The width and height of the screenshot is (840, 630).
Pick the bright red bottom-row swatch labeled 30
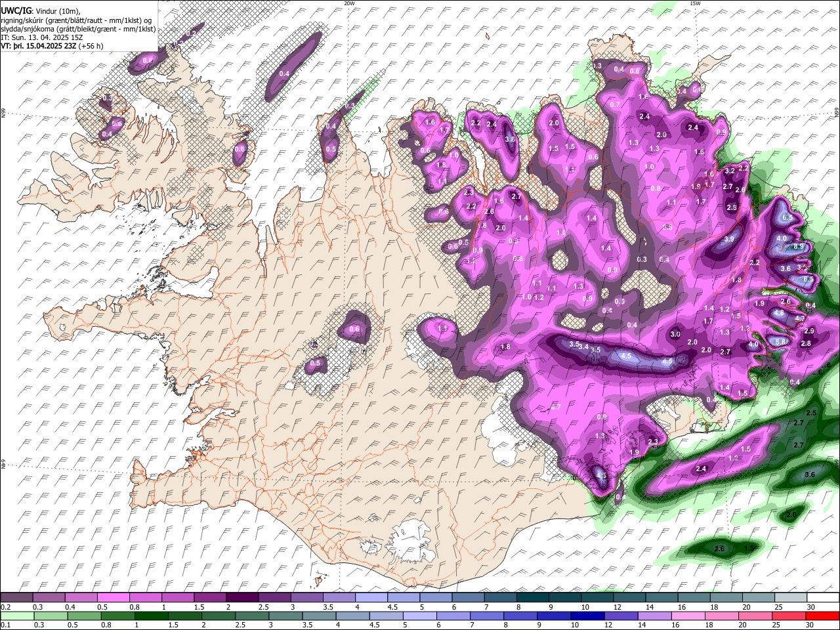(822, 616)
